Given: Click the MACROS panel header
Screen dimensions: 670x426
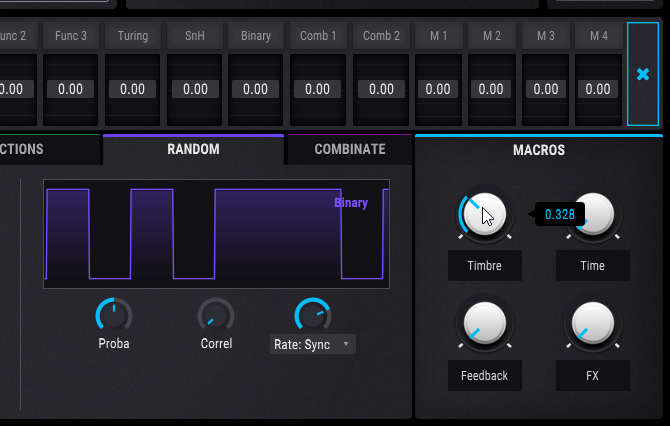Looking at the screenshot, I should pos(539,150).
